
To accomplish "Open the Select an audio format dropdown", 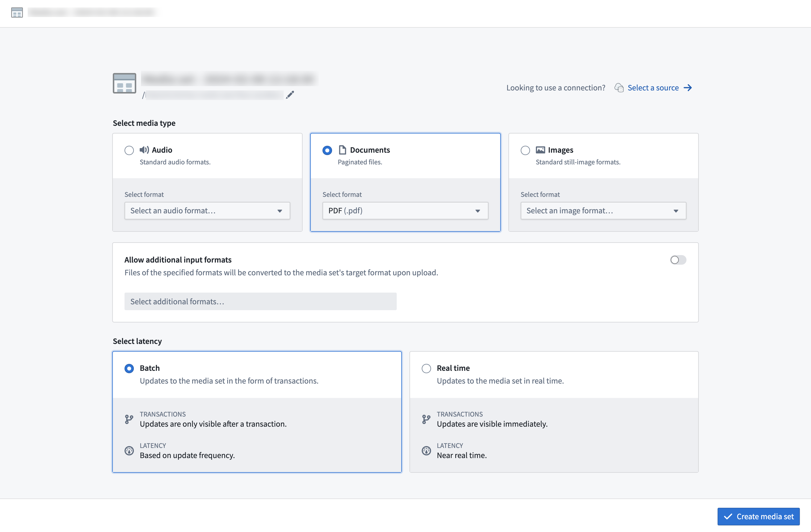I will (207, 210).
